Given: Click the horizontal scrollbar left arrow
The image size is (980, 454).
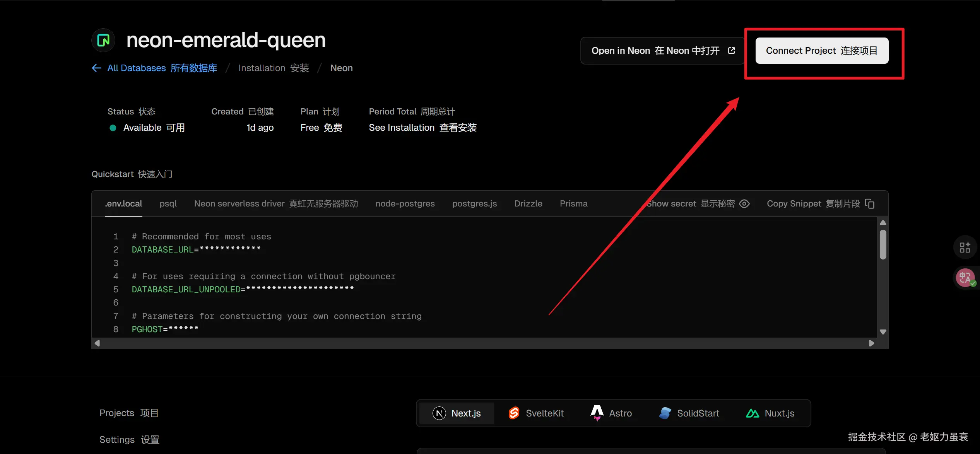Looking at the screenshot, I should (x=97, y=343).
